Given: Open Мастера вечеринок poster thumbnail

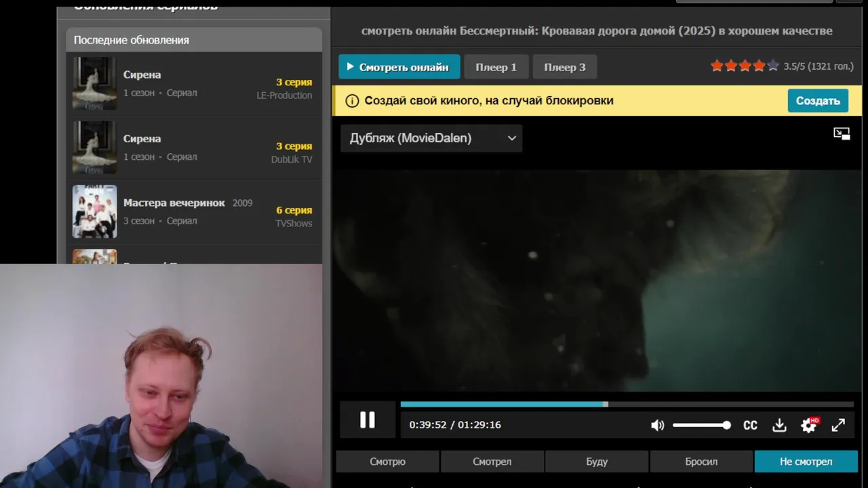Looking at the screenshot, I should (95, 211).
